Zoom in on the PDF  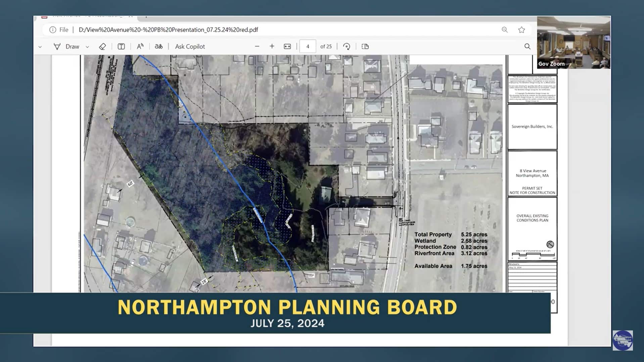click(x=272, y=46)
